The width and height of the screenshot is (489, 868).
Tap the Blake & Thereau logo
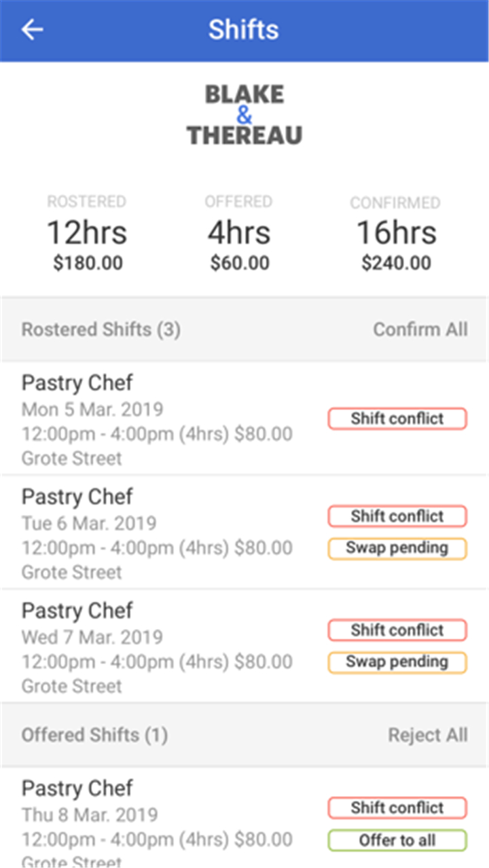[x=244, y=115]
